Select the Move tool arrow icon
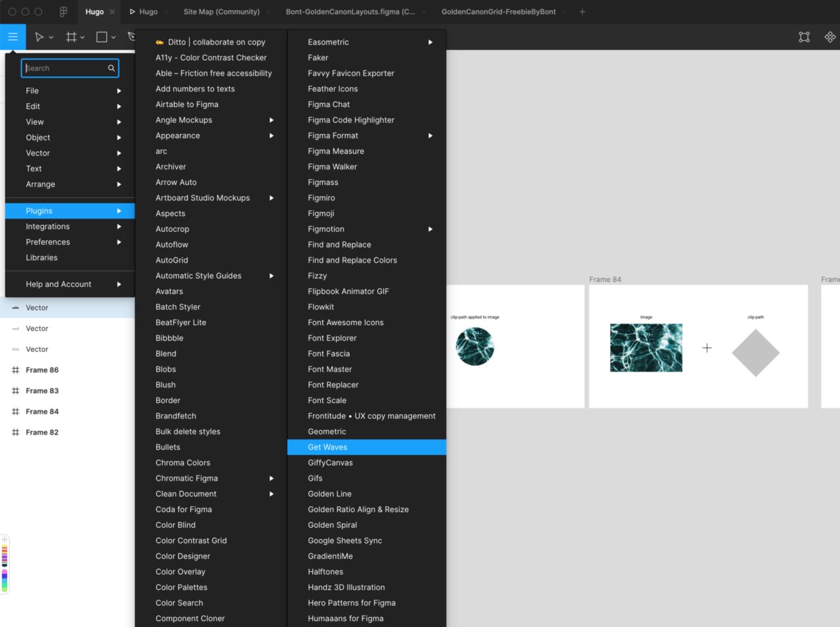 pos(39,37)
